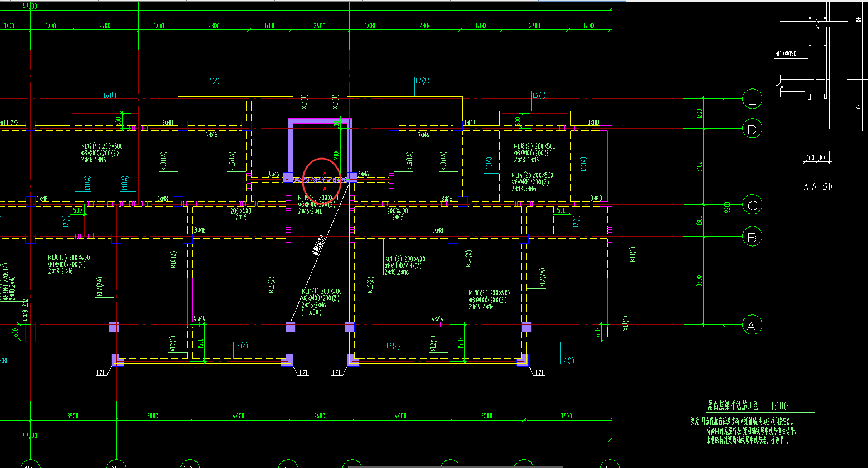This screenshot has height=468, width=868.
Task: Select grid axis bubble E
Action: click(x=752, y=100)
